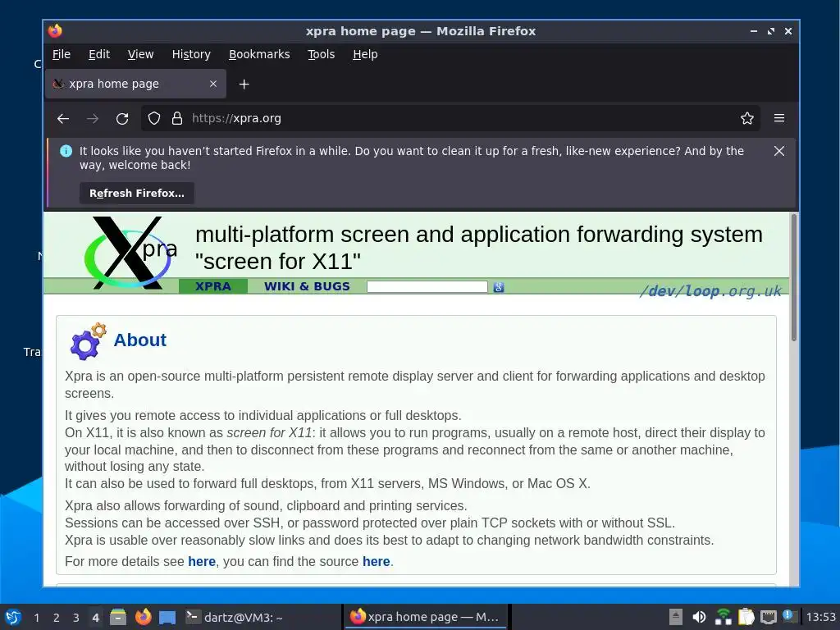Click the site security padlock icon
Viewport: 840px width, 630px height.
[177, 118]
